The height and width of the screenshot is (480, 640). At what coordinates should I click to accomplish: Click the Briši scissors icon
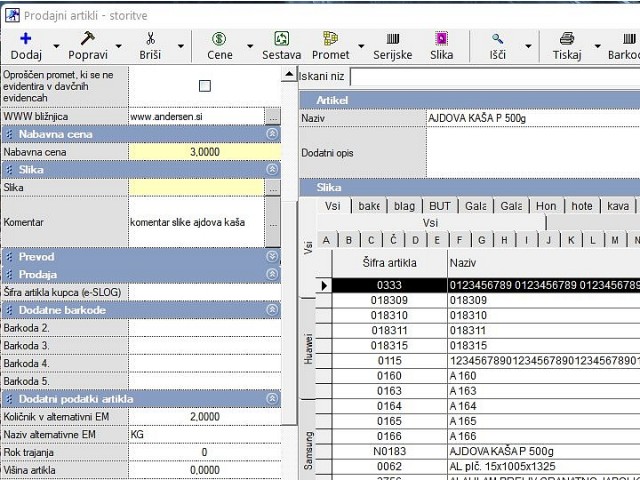pos(150,39)
